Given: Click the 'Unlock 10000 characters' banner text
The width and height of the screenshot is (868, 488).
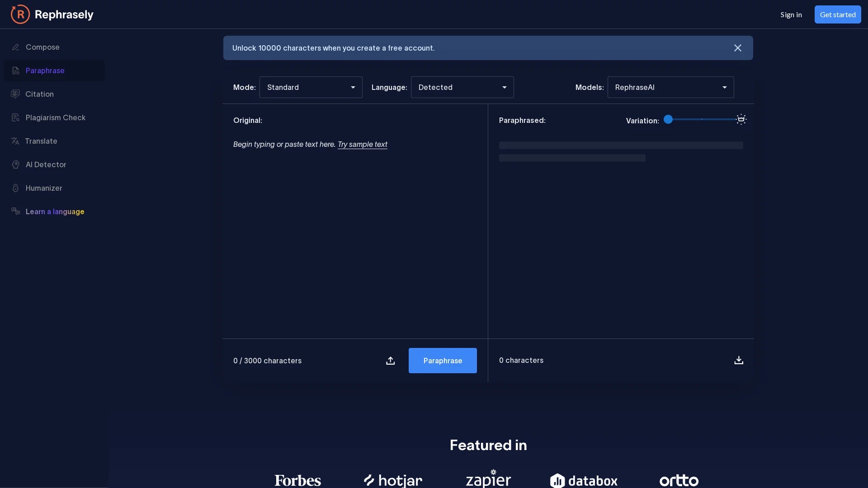Looking at the screenshot, I should pyautogui.click(x=334, y=48).
